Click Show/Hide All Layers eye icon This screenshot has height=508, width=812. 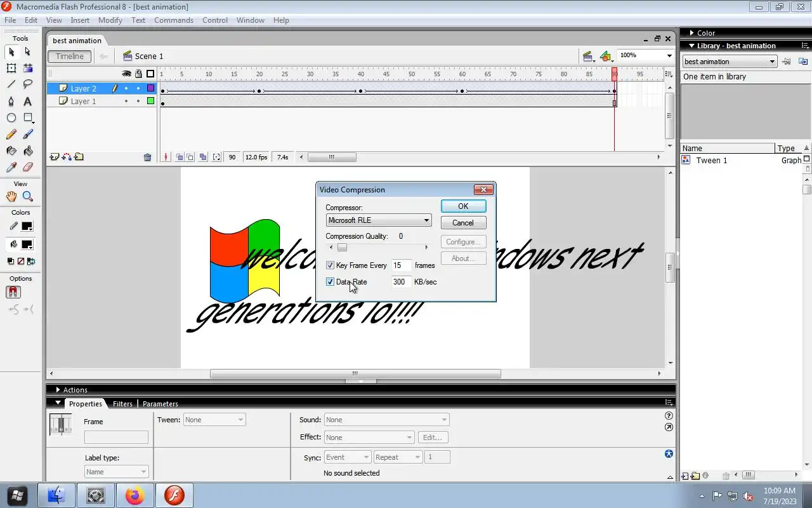pyautogui.click(x=126, y=74)
